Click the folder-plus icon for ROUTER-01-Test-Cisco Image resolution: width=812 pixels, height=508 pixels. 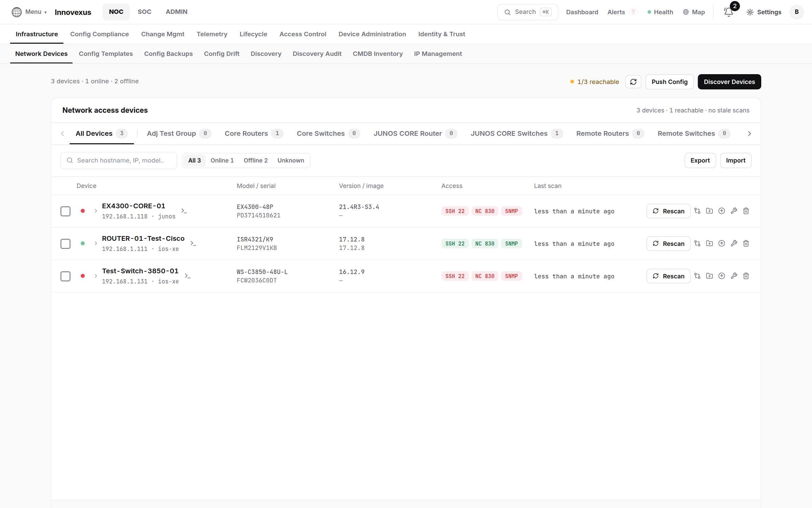[709, 243]
